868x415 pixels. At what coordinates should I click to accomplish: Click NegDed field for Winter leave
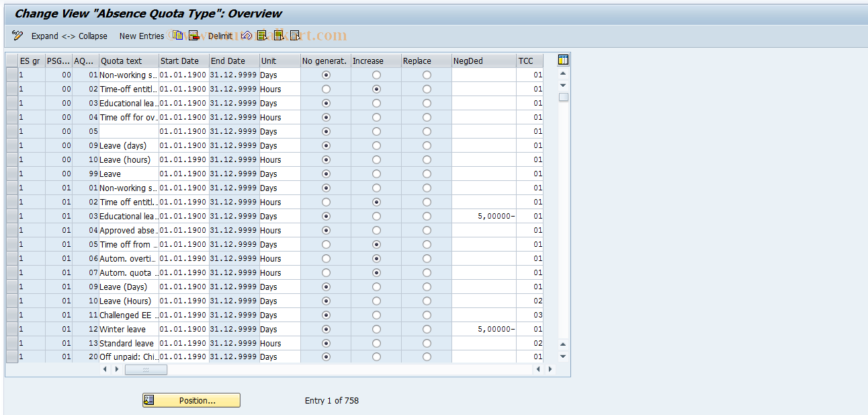pyautogui.click(x=484, y=329)
